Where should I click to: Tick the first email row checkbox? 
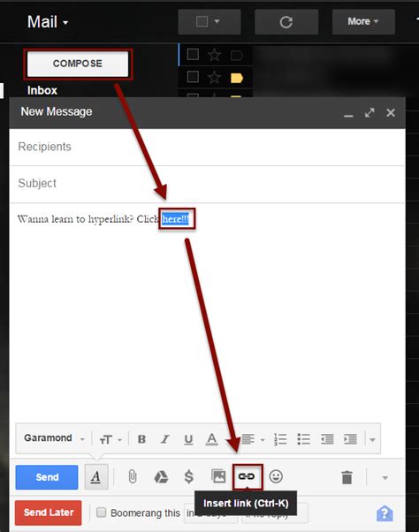tap(193, 54)
